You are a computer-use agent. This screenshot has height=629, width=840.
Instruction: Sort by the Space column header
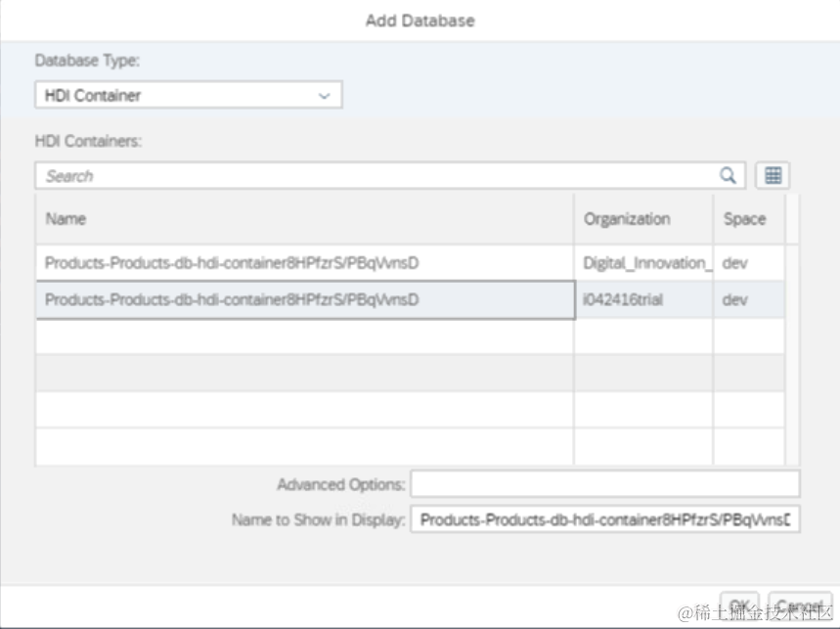click(x=749, y=219)
